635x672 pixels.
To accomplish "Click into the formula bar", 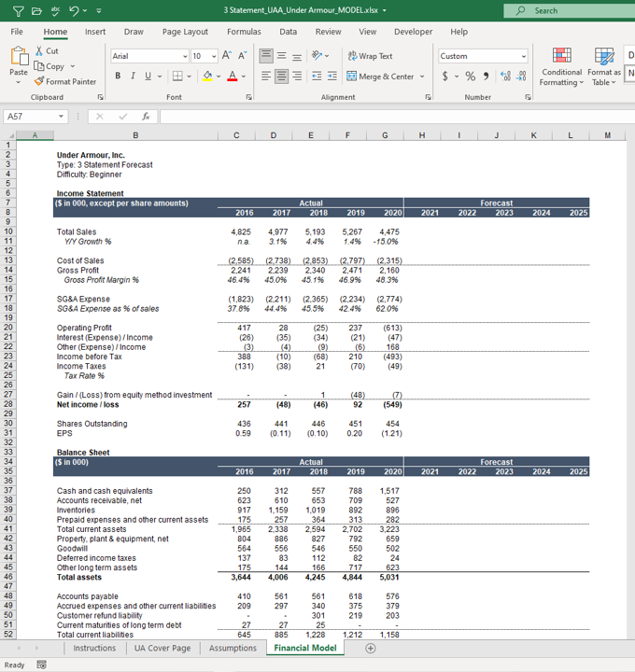I will 397,116.
